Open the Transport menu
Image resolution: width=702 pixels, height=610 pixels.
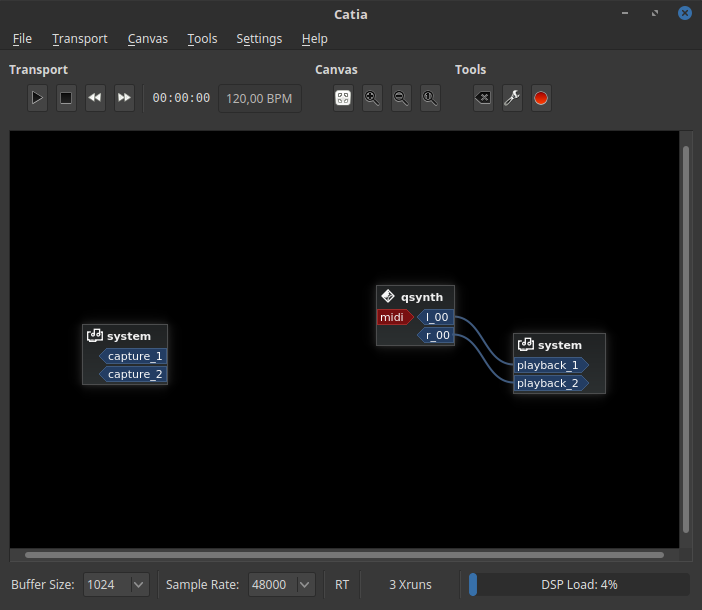(80, 39)
